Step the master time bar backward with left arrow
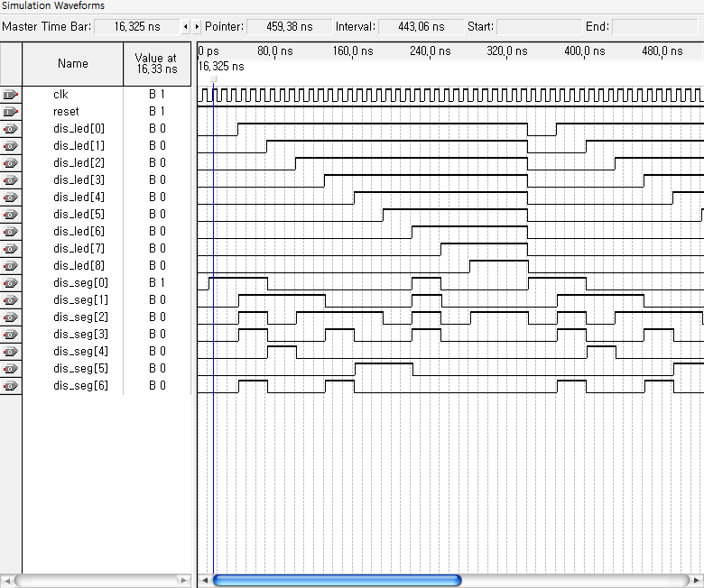Viewport: 704px width, 588px height. coord(186,27)
